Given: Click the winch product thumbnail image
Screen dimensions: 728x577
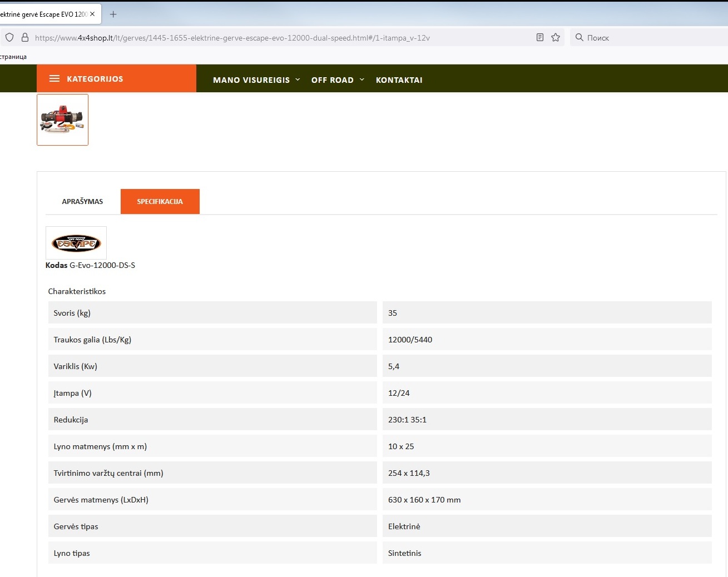Looking at the screenshot, I should click(62, 120).
